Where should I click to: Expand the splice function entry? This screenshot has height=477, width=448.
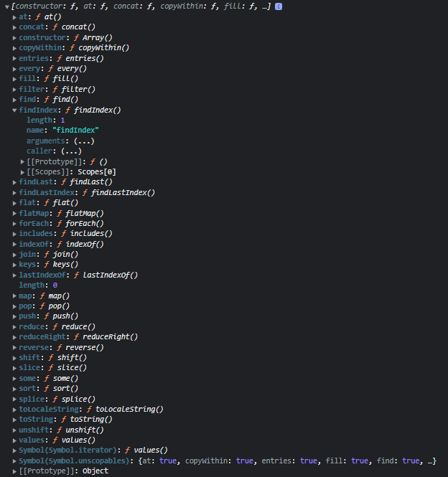pyautogui.click(x=14, y=400)
